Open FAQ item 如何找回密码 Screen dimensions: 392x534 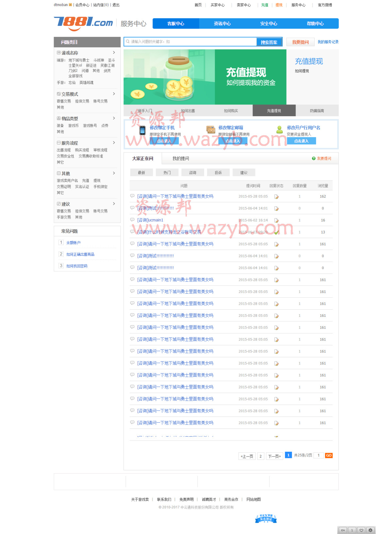click(77, 266)
